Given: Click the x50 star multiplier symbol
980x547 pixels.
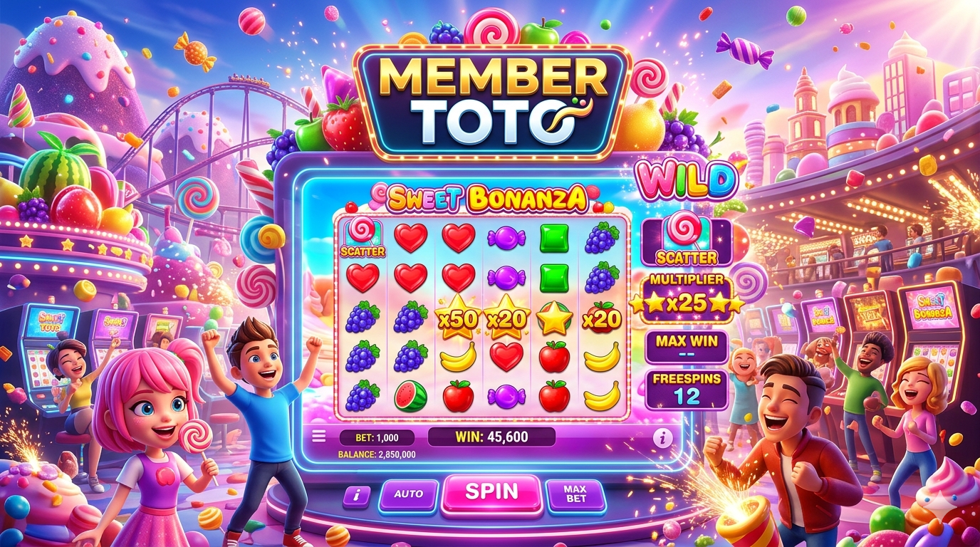Looking at the screenshot, I should coord(459,318).
